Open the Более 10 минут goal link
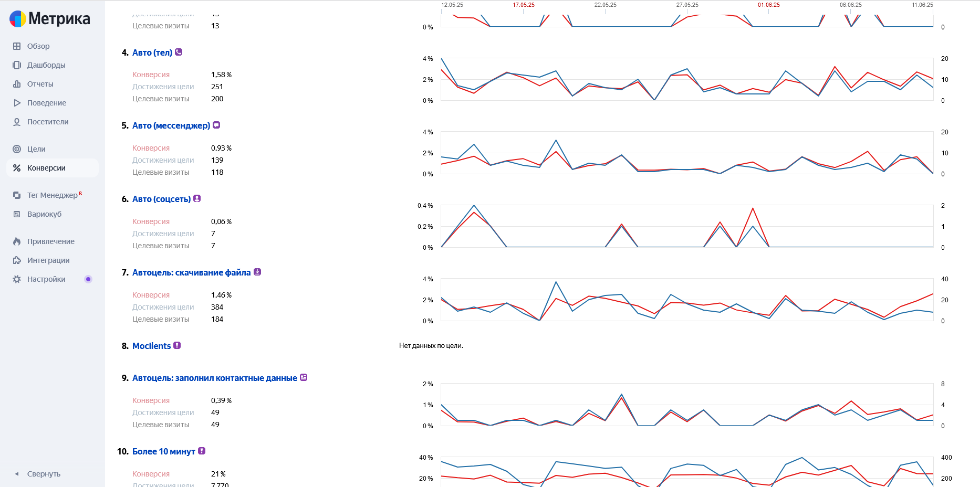The image size is (980, 487). coord(163,451)
